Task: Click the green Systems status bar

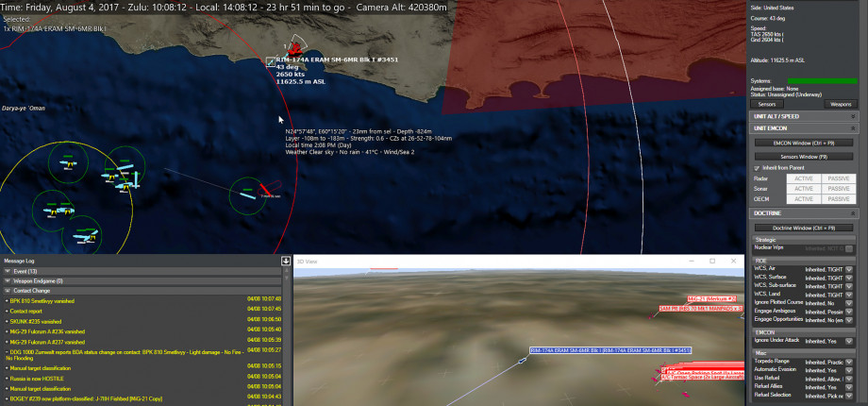Action: tap(822, 81)
